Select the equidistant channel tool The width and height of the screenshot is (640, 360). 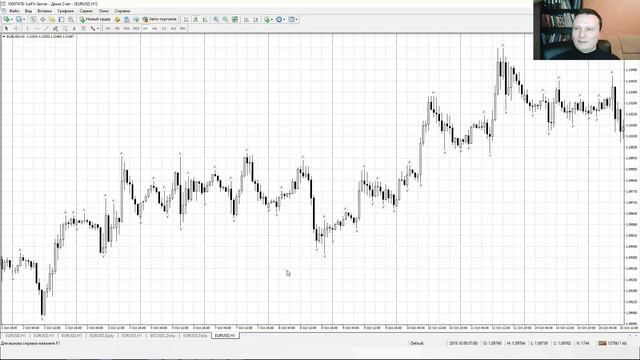[x=55, y=28]
